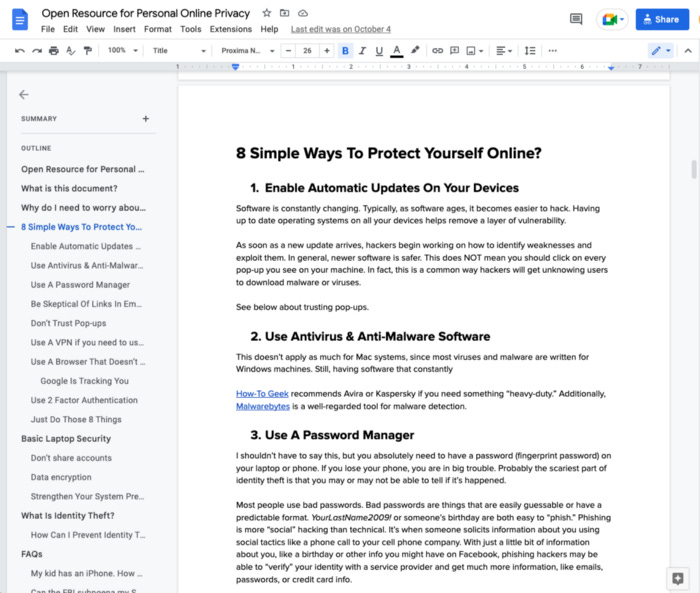Increase font size with plus button
Viewport: 700px width, 593px height.
327,51
